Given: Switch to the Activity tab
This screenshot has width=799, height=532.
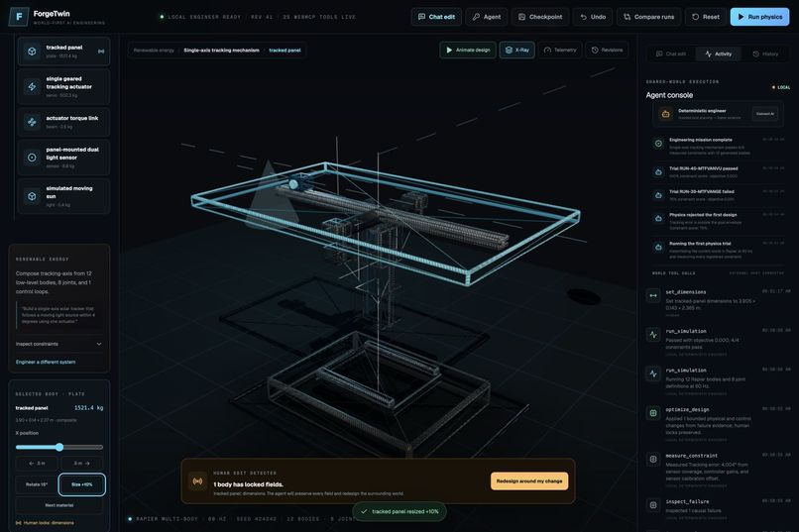Looking at the screenshot, I should (718, 53).
